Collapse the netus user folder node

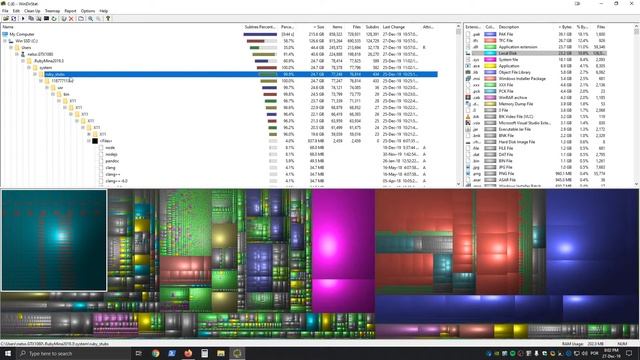[17, 54]
